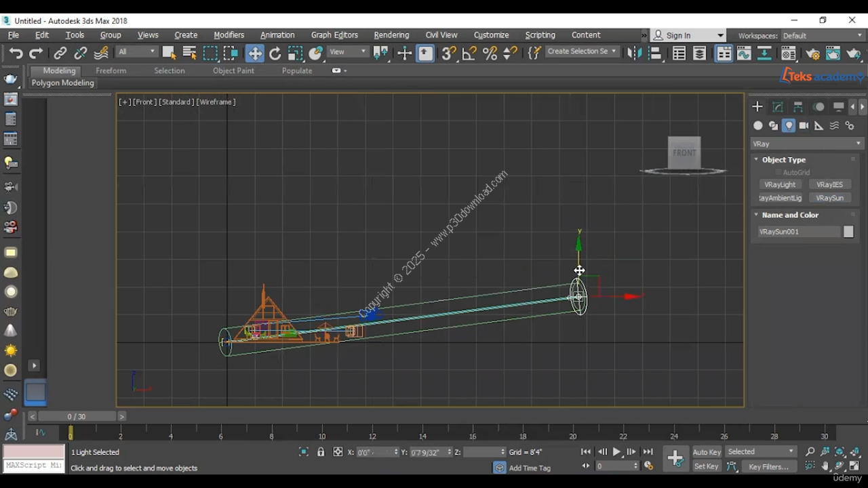
Task: Open the Render Setup teapot icon
Action: pyautogui.click(x=812, y=54)
